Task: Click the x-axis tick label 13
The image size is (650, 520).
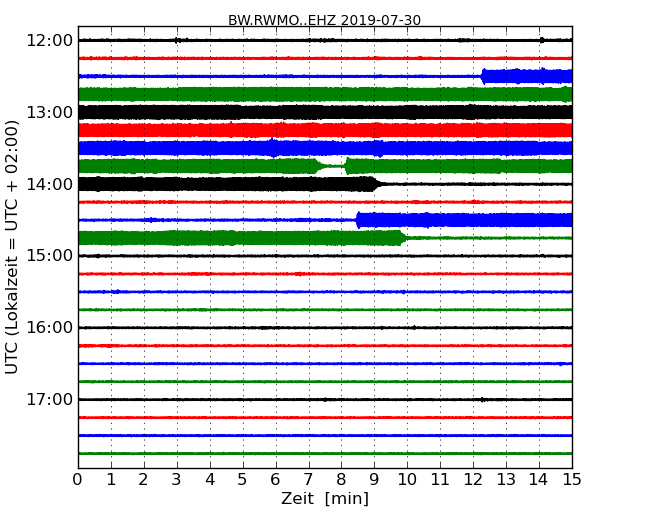Action: (x=506, y=480)
